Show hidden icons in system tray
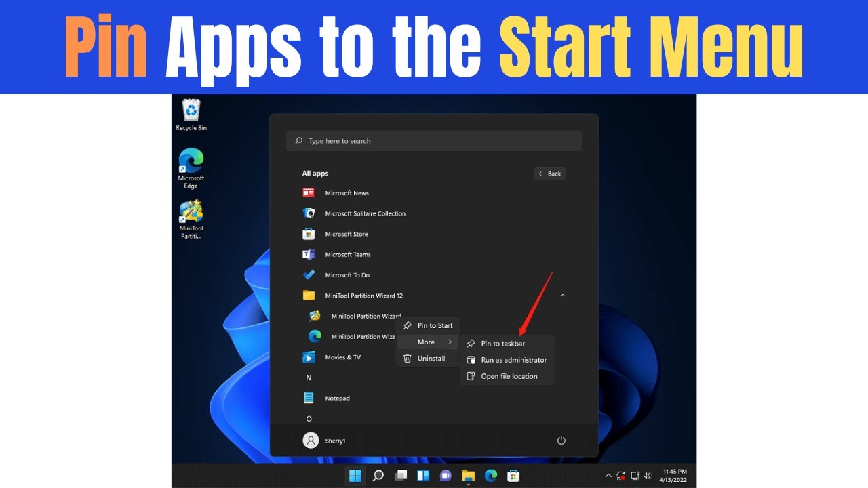 coord(608,476)
